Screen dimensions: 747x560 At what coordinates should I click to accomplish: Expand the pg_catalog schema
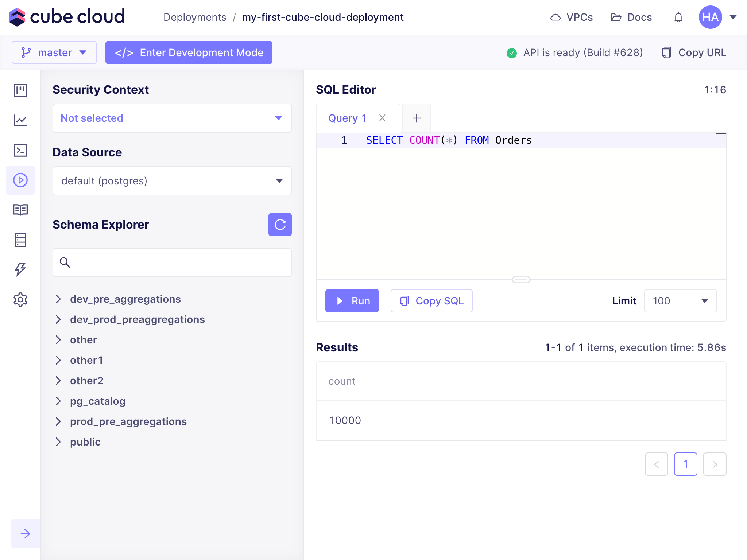(58, 401)
